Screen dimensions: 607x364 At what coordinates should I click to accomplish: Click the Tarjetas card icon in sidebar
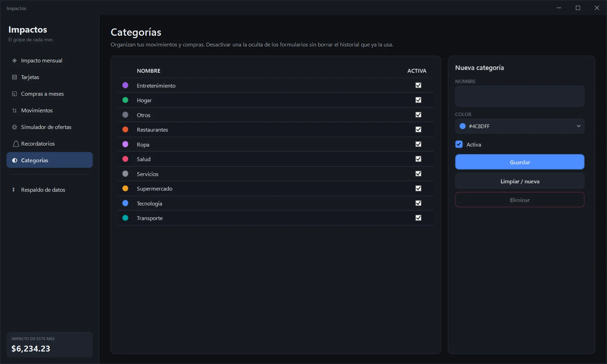(15, 77)
